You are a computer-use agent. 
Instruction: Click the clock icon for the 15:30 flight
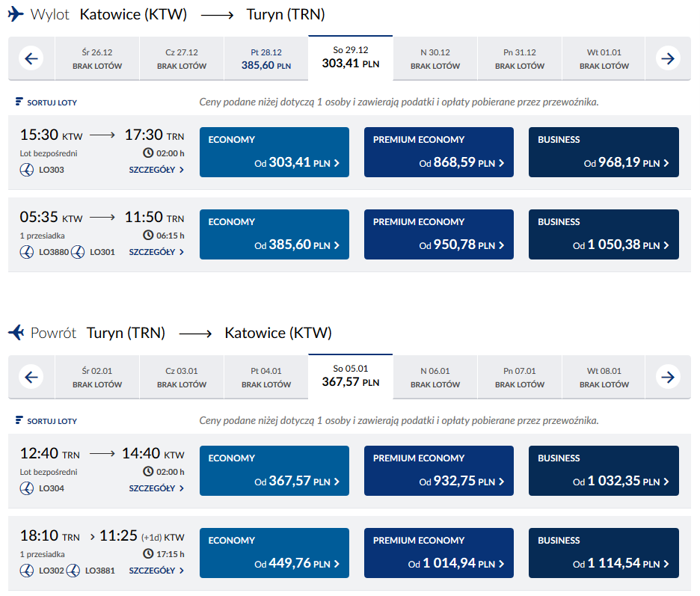(x=148, y=153)
